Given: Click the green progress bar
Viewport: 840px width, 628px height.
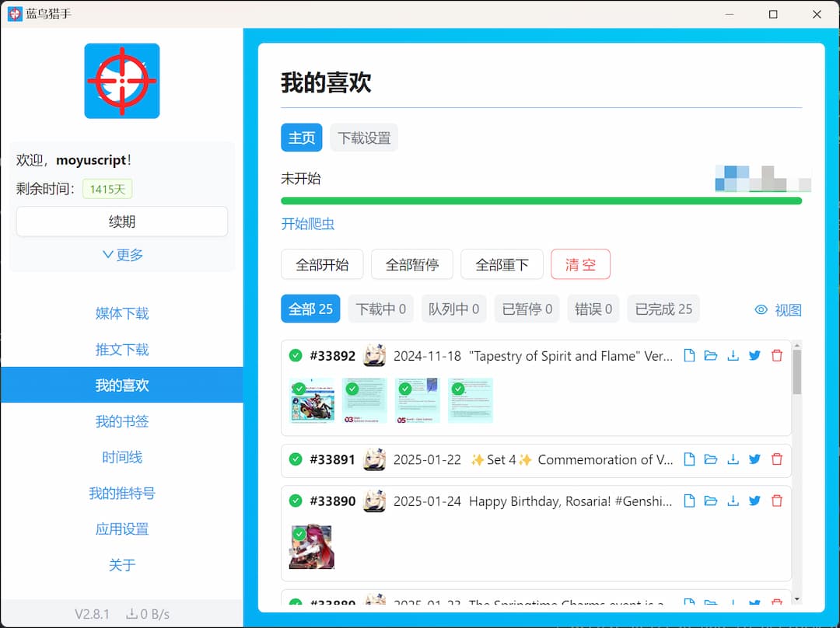Looking at the screenshot, I should click(x=542, y=201).
